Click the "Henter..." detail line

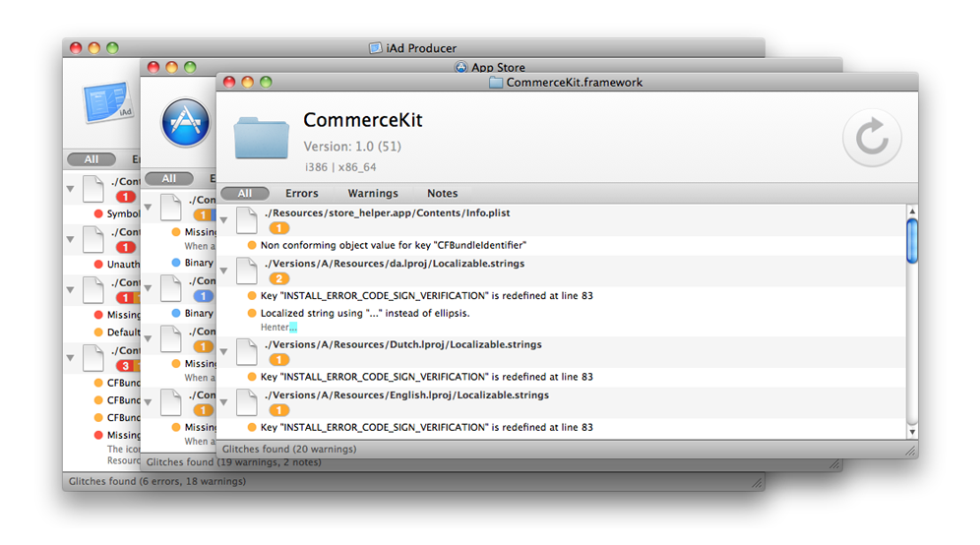pos(278,327)
